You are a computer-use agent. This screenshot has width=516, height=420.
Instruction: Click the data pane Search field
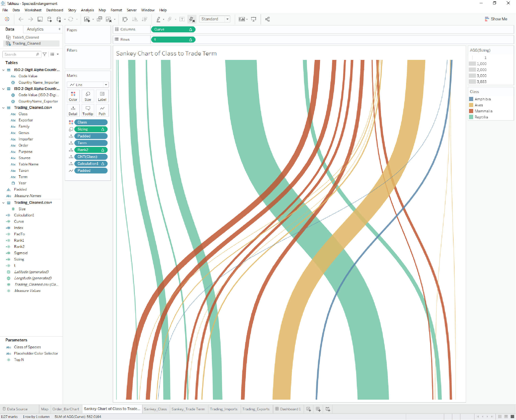(x=21, y=54)
